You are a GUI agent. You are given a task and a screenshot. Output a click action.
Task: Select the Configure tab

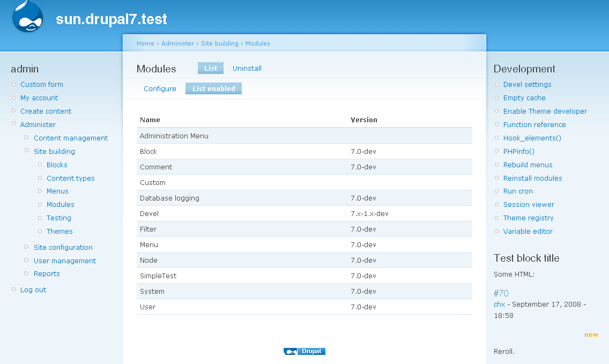(x=160, y=88)
